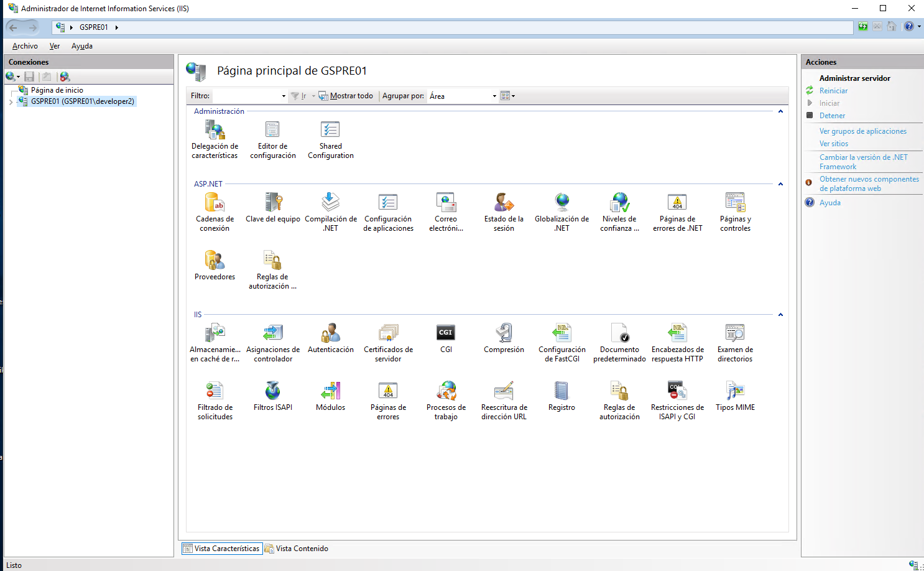Open the Autenticación feature icon
The image size is (924, 571).
tap(330, 334)
